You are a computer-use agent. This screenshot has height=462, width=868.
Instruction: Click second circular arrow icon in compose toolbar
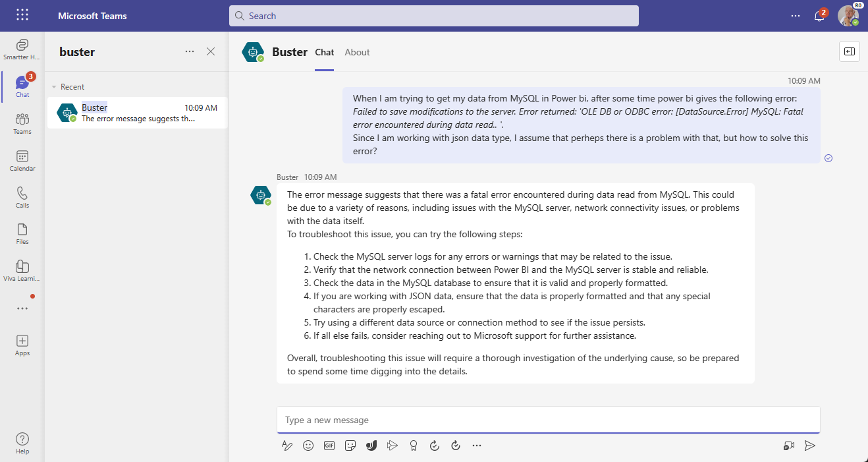455,446
